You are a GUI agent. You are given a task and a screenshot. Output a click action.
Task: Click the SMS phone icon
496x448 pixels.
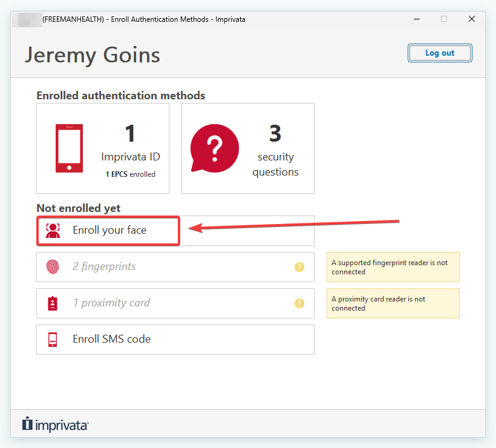53,340
